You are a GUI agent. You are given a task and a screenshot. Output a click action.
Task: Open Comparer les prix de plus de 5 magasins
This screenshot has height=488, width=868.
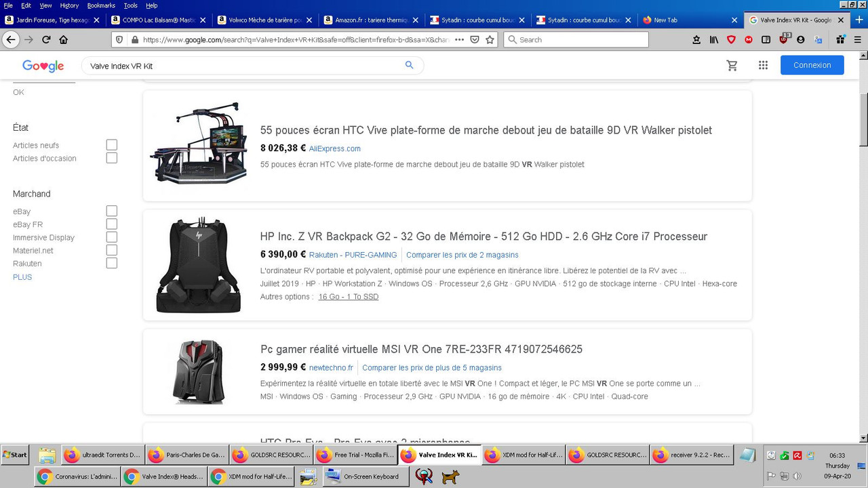432,367
